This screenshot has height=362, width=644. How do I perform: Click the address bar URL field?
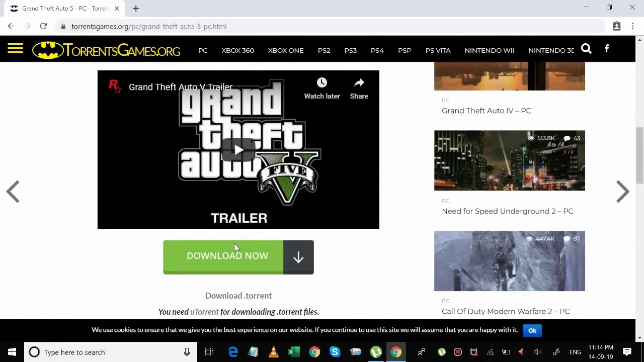(330, 26)
